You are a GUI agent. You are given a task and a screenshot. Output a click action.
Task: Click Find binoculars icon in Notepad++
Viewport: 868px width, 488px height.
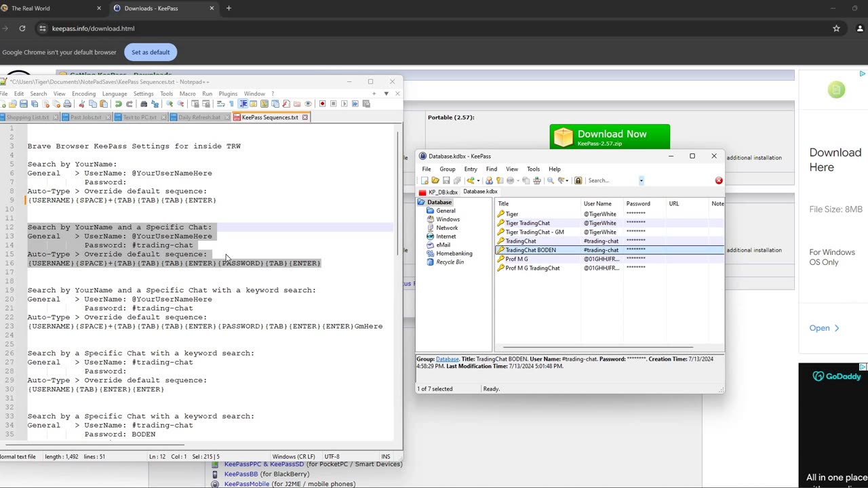point(144,104)
